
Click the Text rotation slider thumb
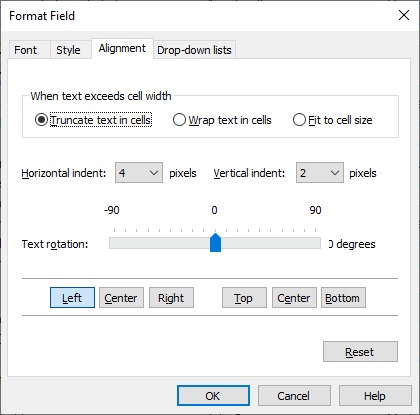coord(215,243)
